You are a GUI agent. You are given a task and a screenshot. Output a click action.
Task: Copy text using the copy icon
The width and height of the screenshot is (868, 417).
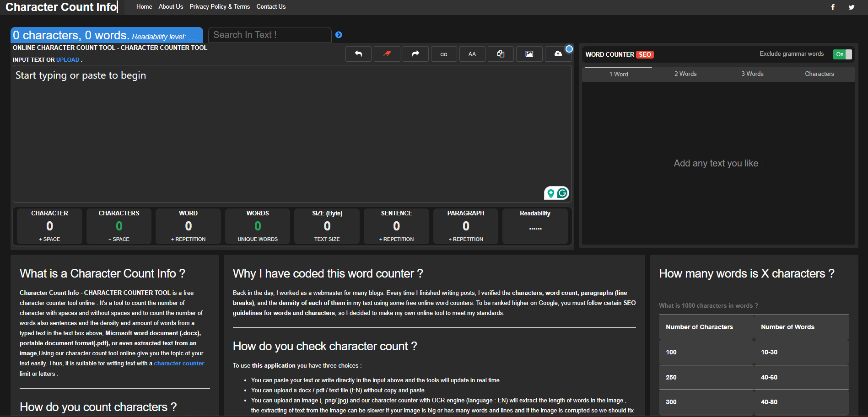click(501, 54)
